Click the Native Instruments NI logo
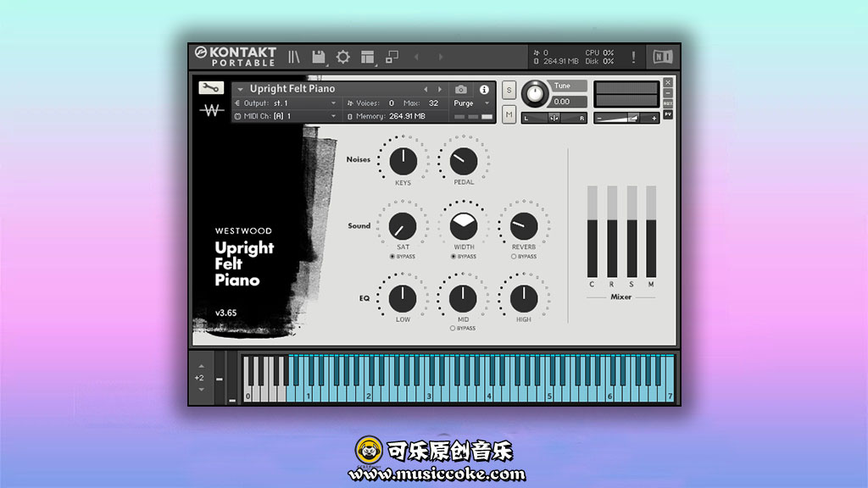The image size is (868, 488). (x=663, y=57)
